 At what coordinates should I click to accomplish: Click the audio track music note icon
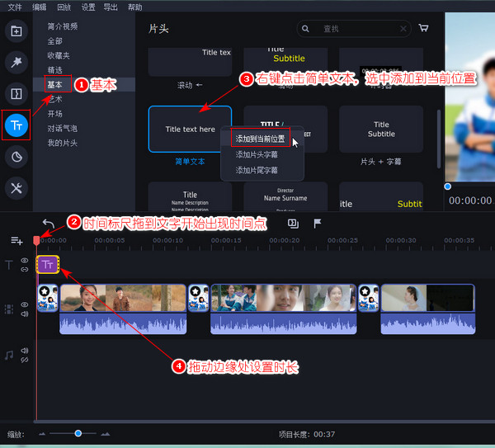[9, 355]
